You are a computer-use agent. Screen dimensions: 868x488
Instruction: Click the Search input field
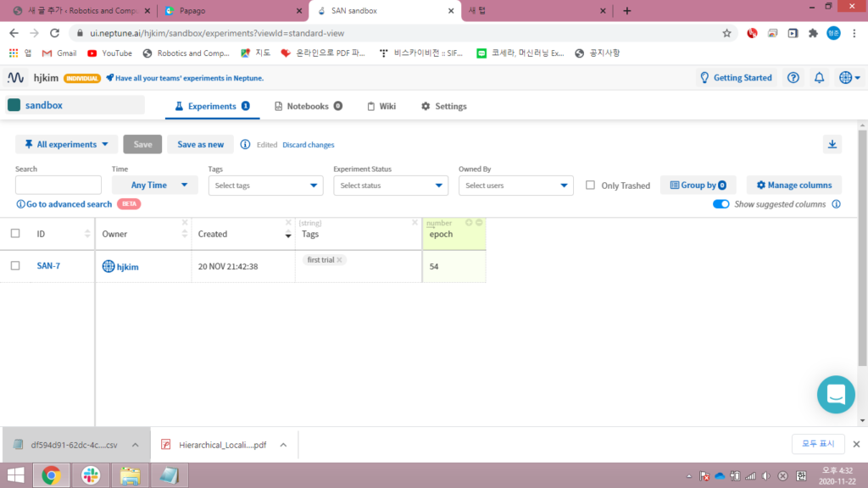(58, 186)
